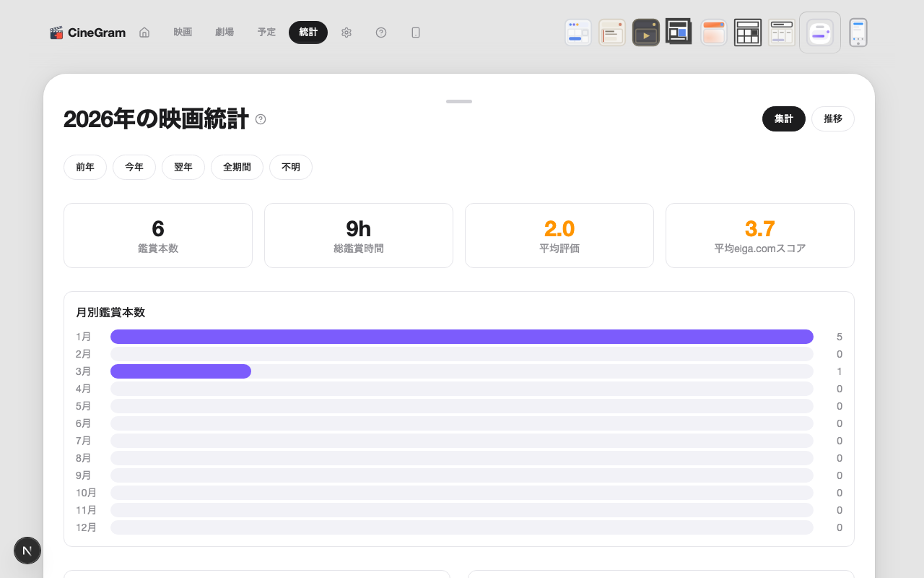The width and height of the screenshot is (924, 578).
Task: Select the 全期間 period filter
Action: pos(237,167)
